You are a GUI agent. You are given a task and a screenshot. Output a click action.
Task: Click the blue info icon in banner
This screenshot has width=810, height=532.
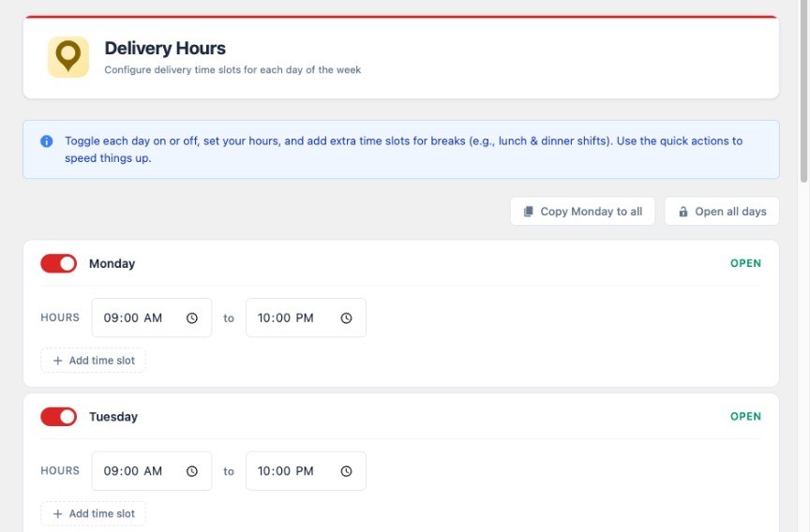coord(47,140)
